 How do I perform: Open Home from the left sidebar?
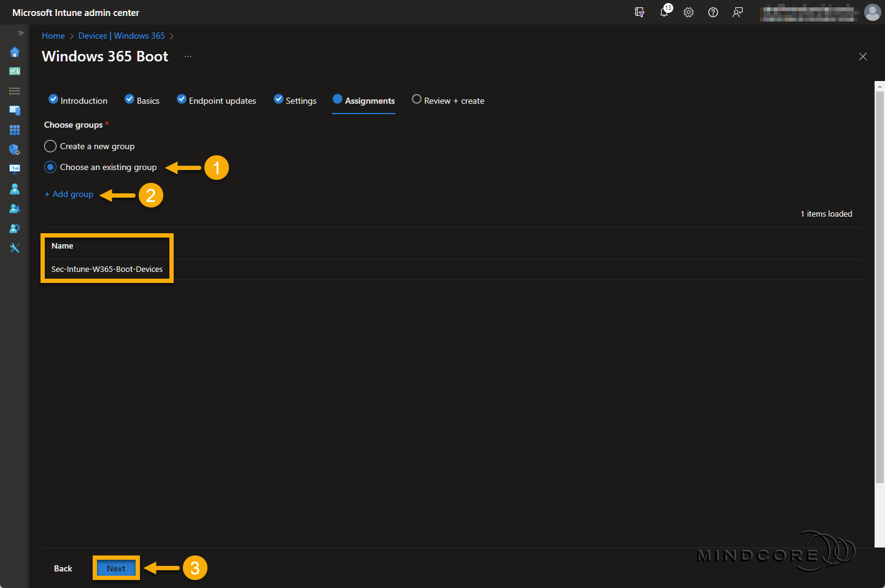click(15, 52)
